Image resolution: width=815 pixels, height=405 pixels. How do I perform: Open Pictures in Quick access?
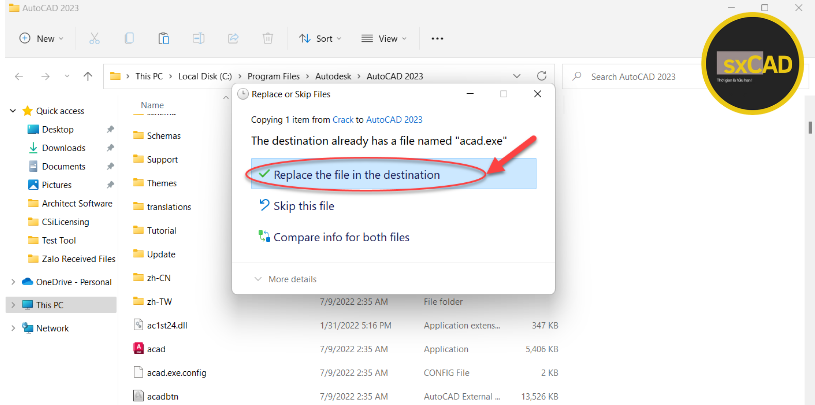pyautogui.click(x=57, y=185)
